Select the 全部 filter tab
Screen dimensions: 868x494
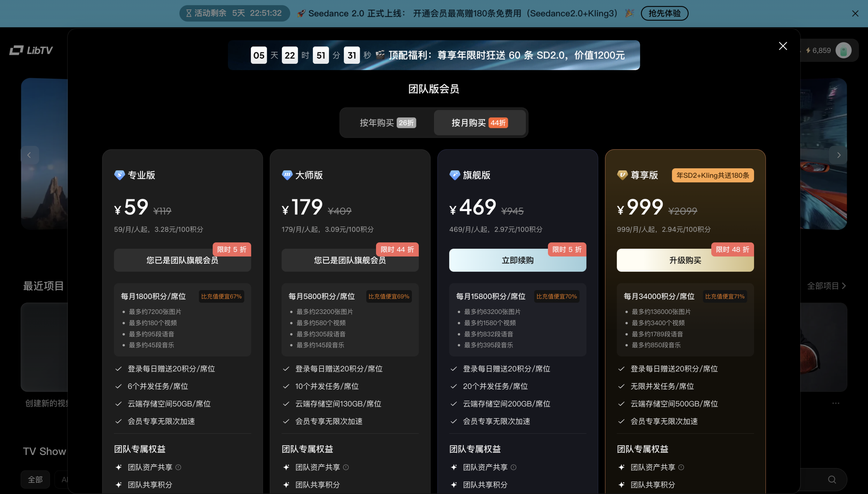[35, 479]
